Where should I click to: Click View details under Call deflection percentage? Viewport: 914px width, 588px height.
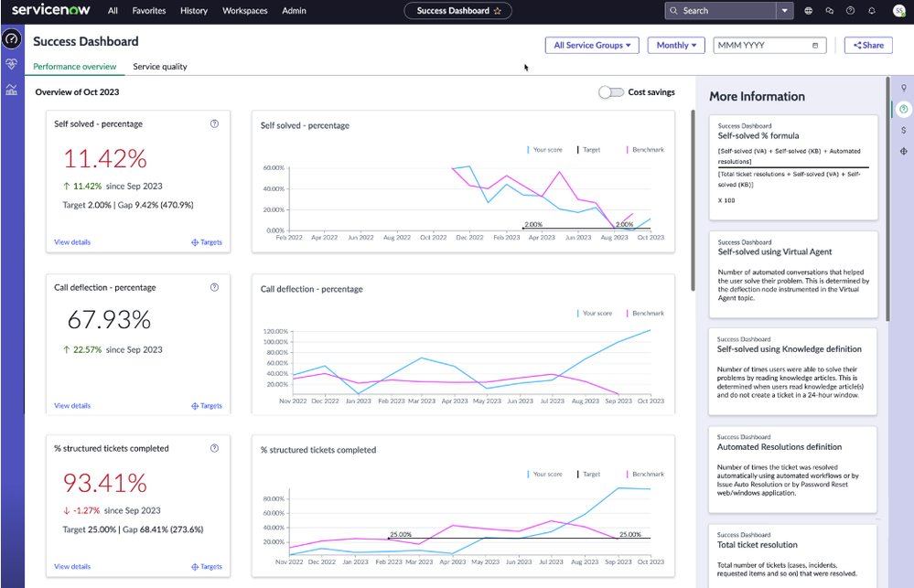pyautogui.click(x=71, y=405)
